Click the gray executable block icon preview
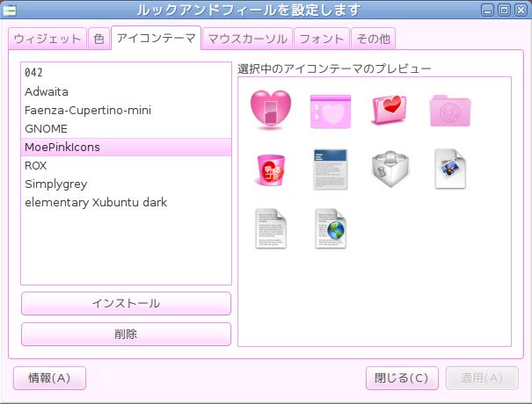 [x=390, y=169]
